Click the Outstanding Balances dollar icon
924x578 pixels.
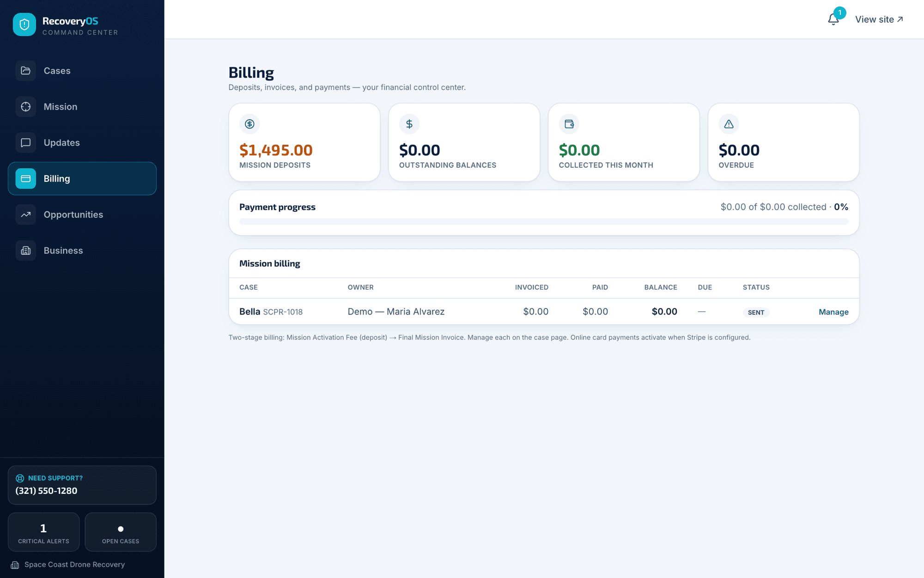409,124
